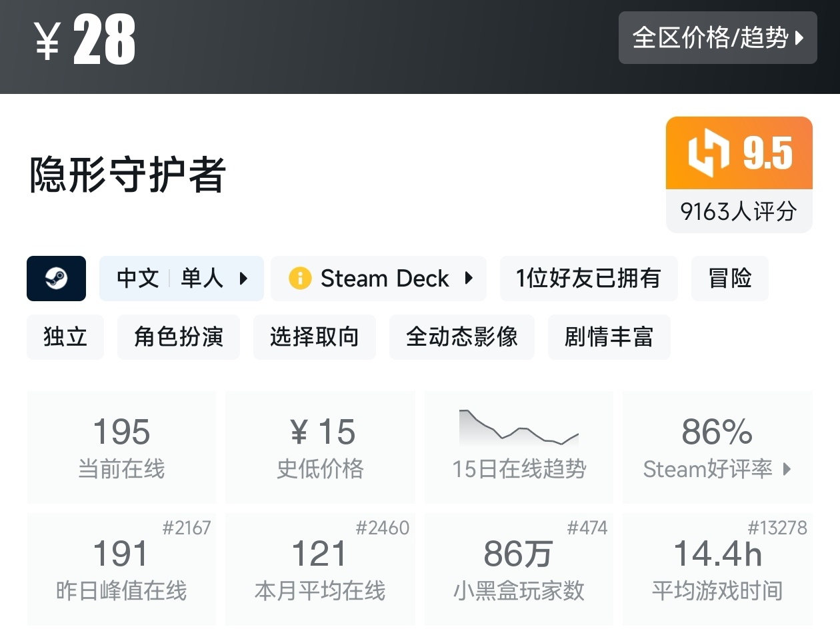Click the 14.4h 平均游戏时间 stat card
This screenshot has width=840, height=639.
tap(717, 569)
